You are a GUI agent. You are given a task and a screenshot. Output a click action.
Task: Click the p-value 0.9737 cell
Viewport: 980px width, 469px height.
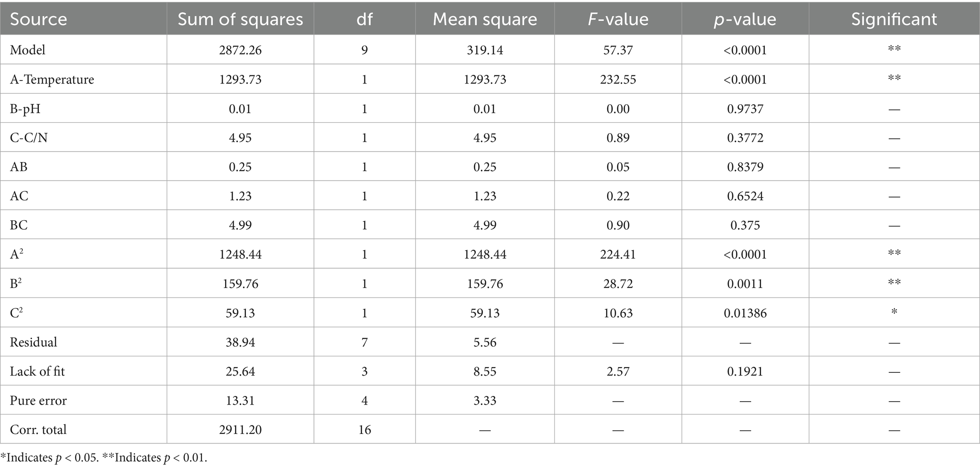(745, 109)
